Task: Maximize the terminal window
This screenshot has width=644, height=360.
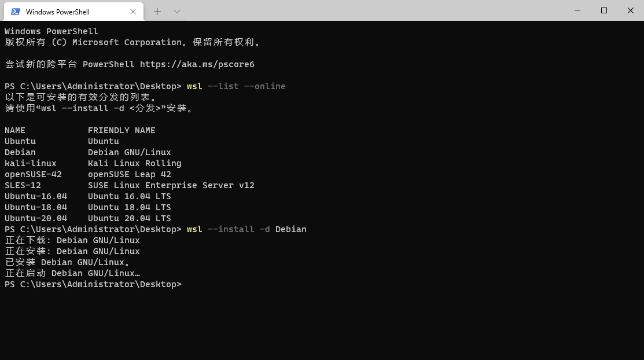Action: pyautogui.click(x=603, y=10)
